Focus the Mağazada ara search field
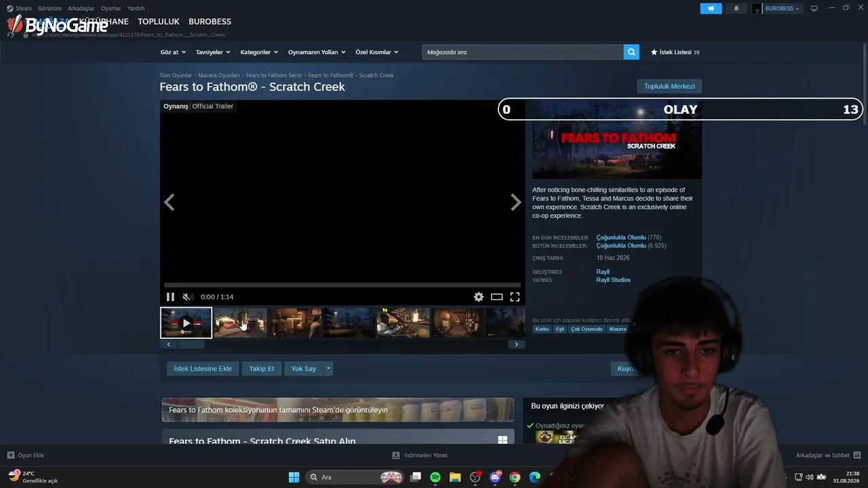 click(523, 52)
